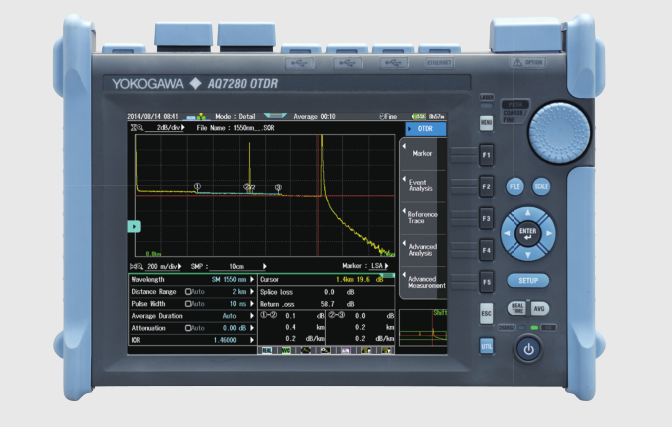Push the right arrow key
Viewport: 672px width, 427px height.
(549, 234)
